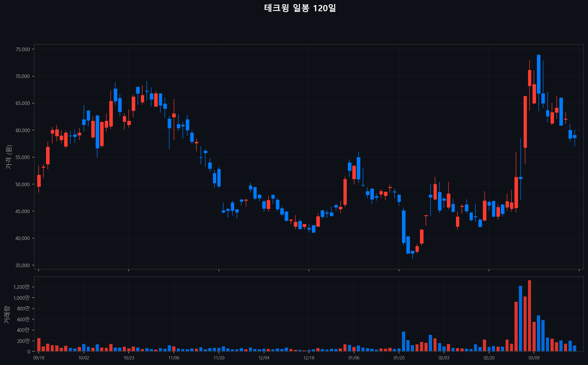The image size is (588, 365).
Task: Click the 600만 volume axis label
Action: click(23, 319)
